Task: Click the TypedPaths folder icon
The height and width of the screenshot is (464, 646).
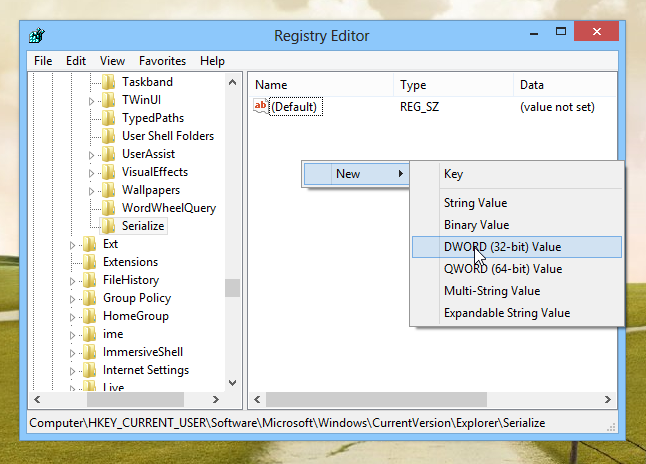Action: [109, 118]
